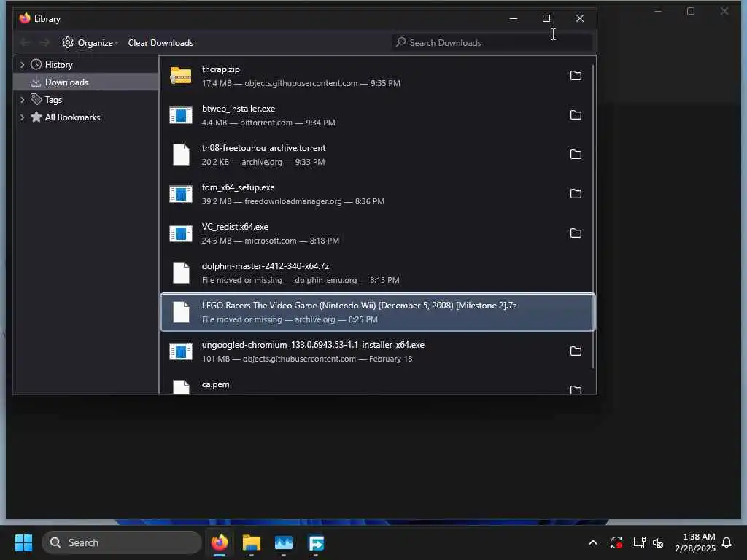Close the Library window
This screenshot has width=747, height=560.
[x=579, y=18]
